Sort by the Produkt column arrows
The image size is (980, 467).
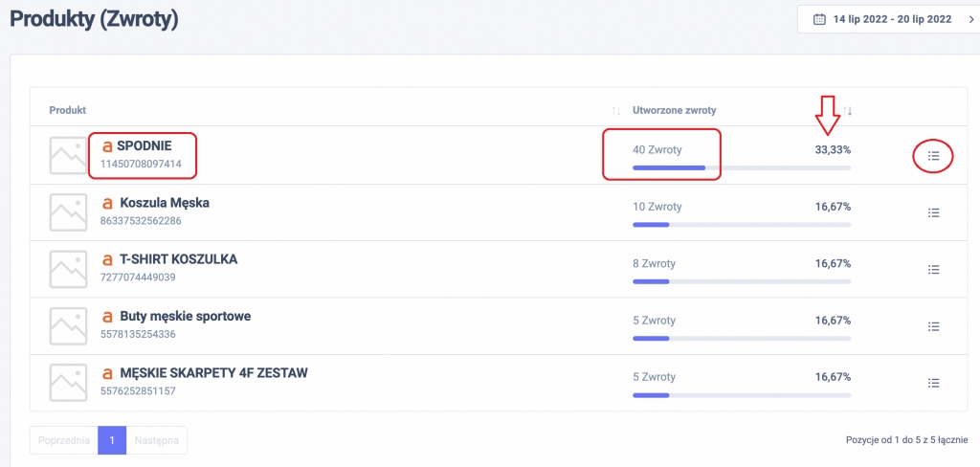click(x=616, y=111)
